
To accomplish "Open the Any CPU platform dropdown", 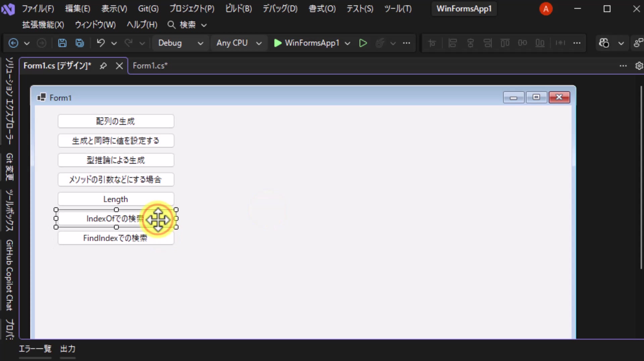I will [x=239, y=43].
